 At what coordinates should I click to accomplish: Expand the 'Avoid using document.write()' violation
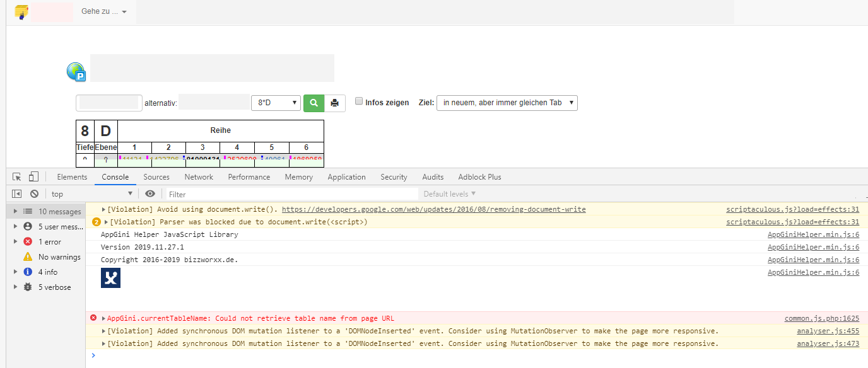coord(104,209)
